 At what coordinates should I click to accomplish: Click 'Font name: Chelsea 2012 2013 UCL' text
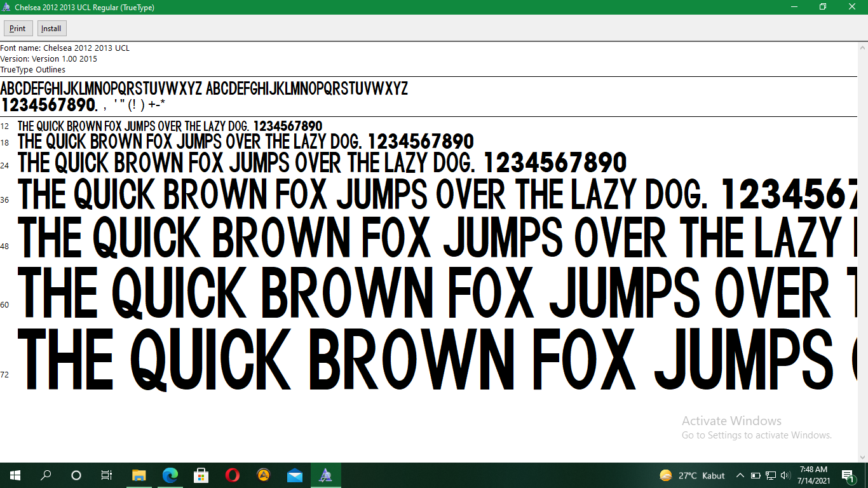point(65,48)
